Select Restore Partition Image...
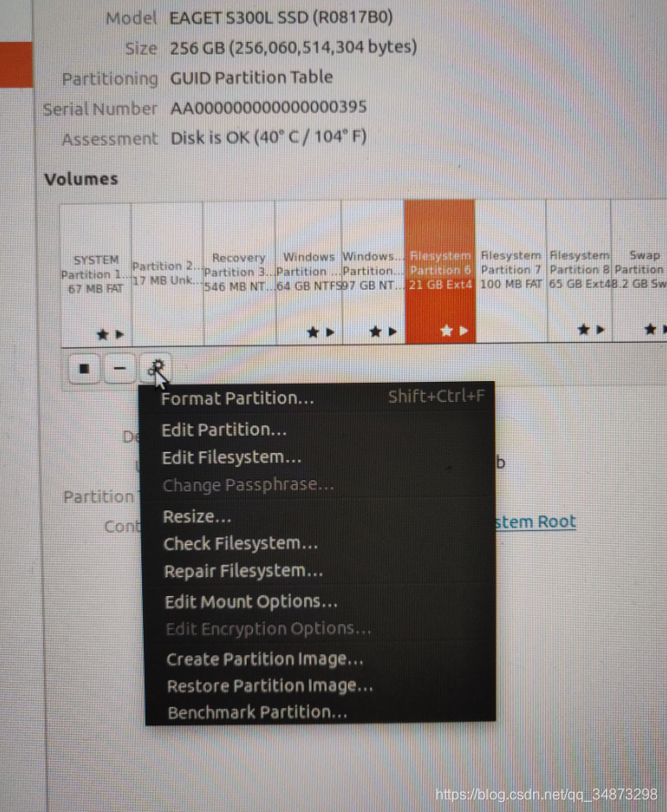The height and width of the screenshot is (812, 667). (x=321, y=686)
